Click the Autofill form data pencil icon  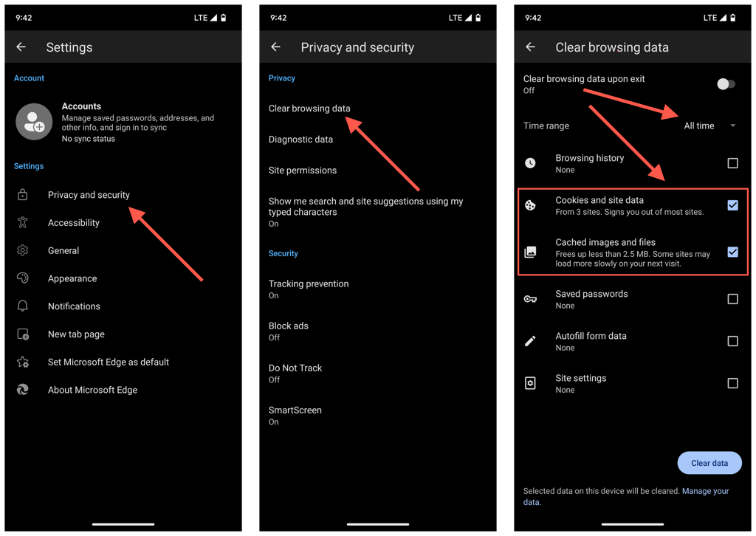click(x=530, y=341)
